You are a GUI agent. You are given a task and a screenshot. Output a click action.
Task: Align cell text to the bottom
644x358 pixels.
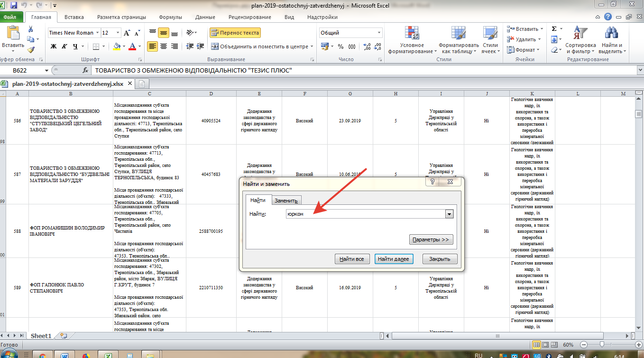(x=175, y=33)
